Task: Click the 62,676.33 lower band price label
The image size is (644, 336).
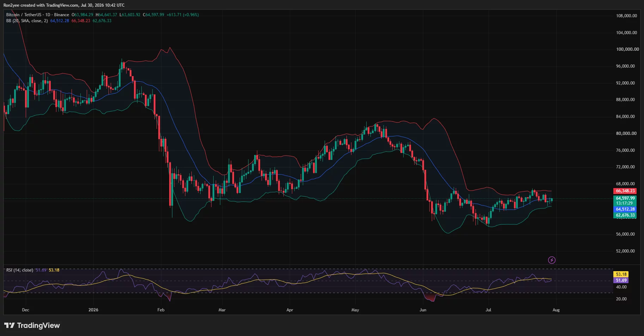Action: [x=625, y=215]
